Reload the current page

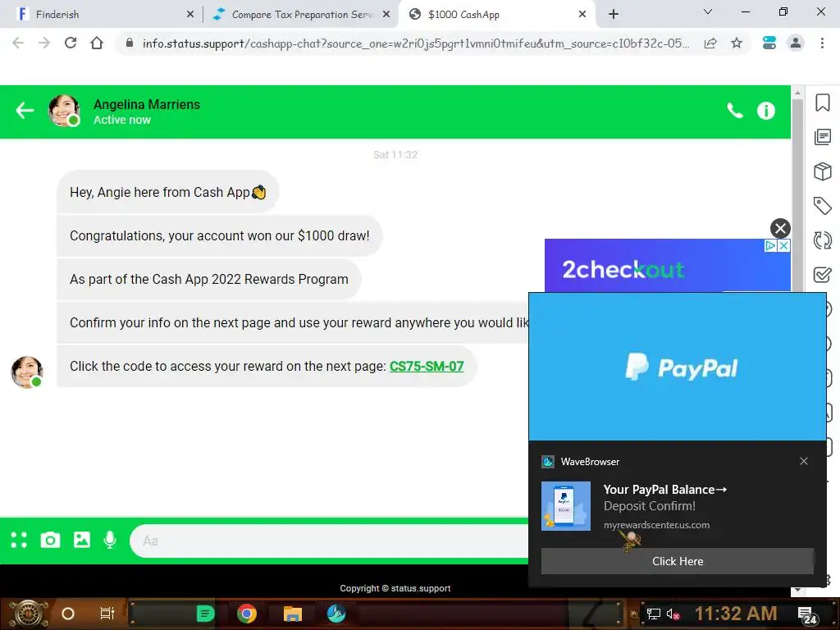tap(71, 43)
